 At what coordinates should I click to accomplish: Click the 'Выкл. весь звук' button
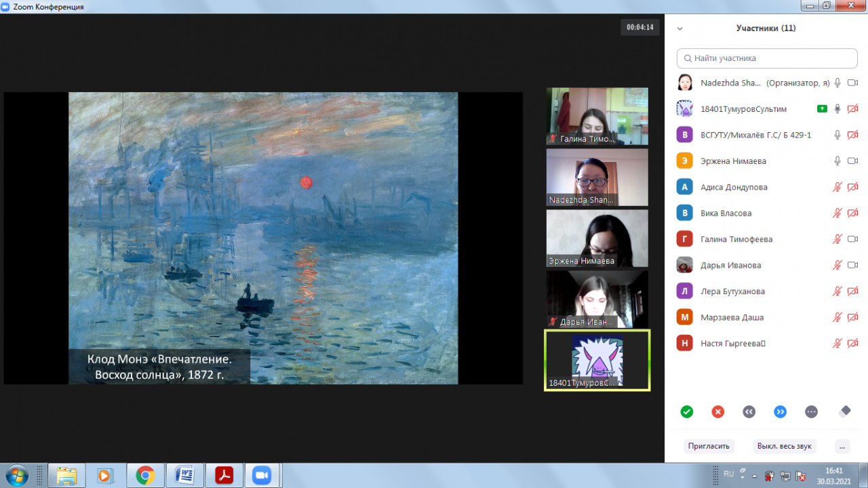[784, 446]
